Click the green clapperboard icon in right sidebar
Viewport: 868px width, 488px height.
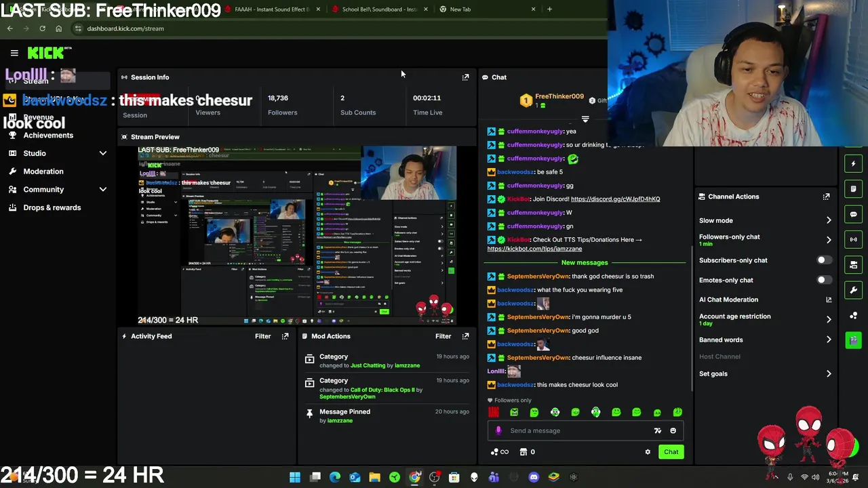tap(853, 340)
